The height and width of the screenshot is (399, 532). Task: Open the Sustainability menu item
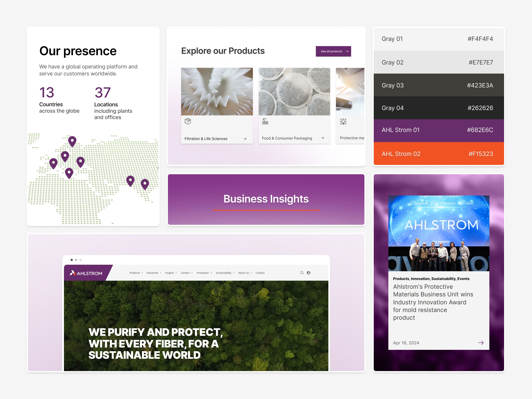pos(223,273)
